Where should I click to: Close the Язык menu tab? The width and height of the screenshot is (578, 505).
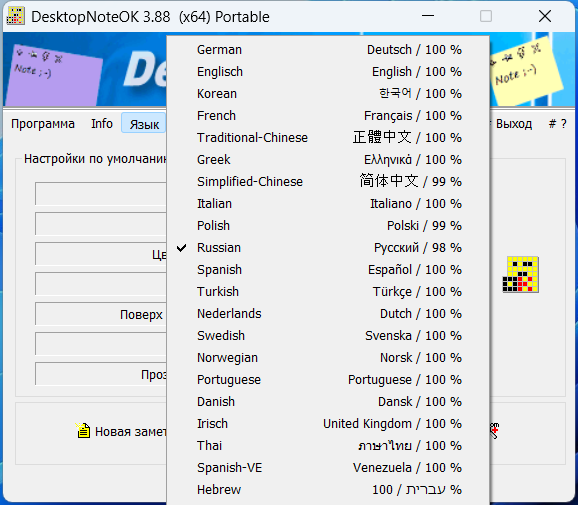[x=144, y=124]
